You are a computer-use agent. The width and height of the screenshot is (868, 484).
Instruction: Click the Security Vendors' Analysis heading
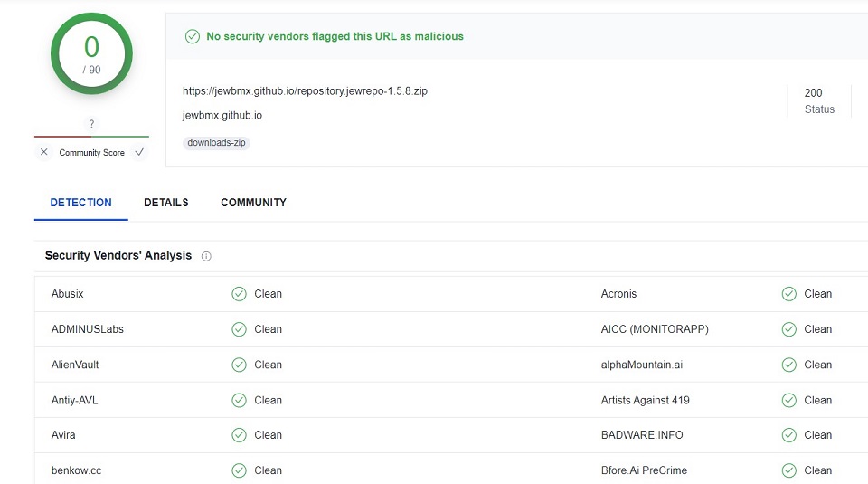click(118, 256)
